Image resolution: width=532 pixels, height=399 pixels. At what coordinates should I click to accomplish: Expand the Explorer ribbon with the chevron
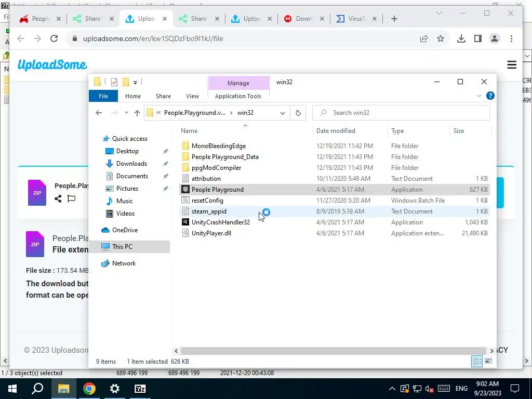(x=478, y=96)
